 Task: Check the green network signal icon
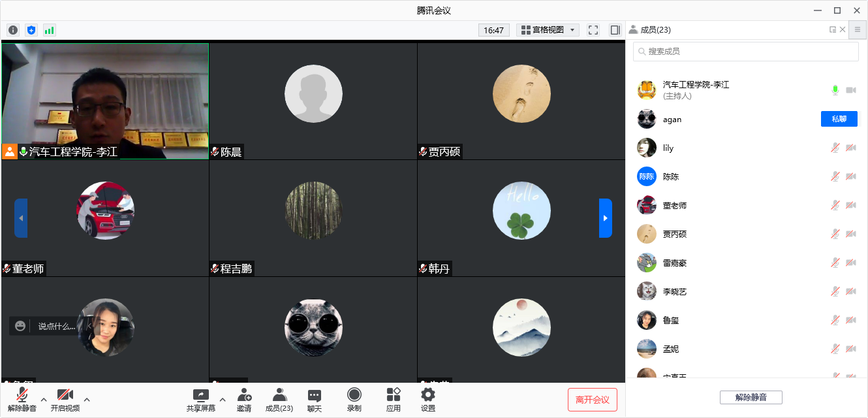(50, 30)
